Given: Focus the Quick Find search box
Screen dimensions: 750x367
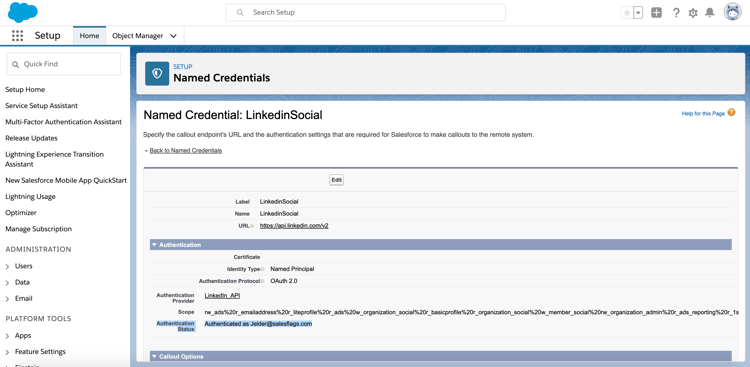Looking at the screenshot, I should tap(64, 64).
